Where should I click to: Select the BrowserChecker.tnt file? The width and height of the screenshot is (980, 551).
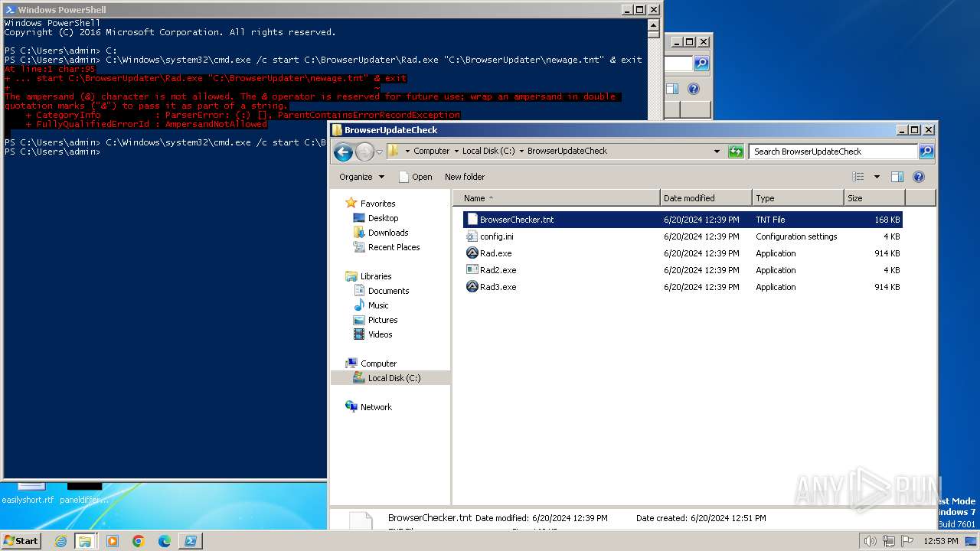point(682,220)
